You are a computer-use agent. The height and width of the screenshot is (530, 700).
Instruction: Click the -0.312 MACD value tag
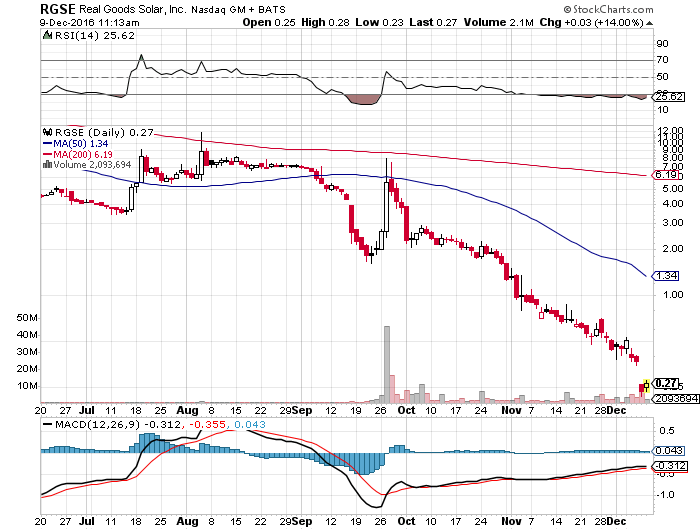click(x=669, y=466)
